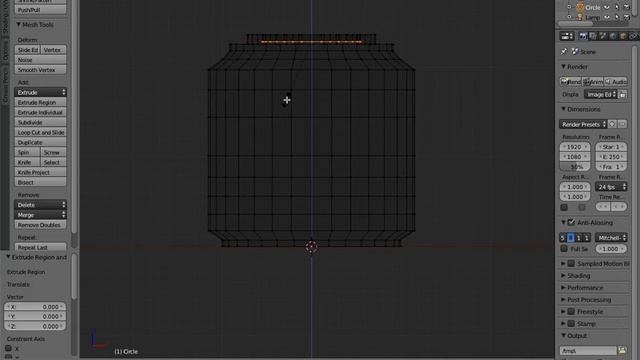The width and height of the screenshot is (640, 360).
Task: Toggle Circle renderability camera icon
Action: pos(627,7)
